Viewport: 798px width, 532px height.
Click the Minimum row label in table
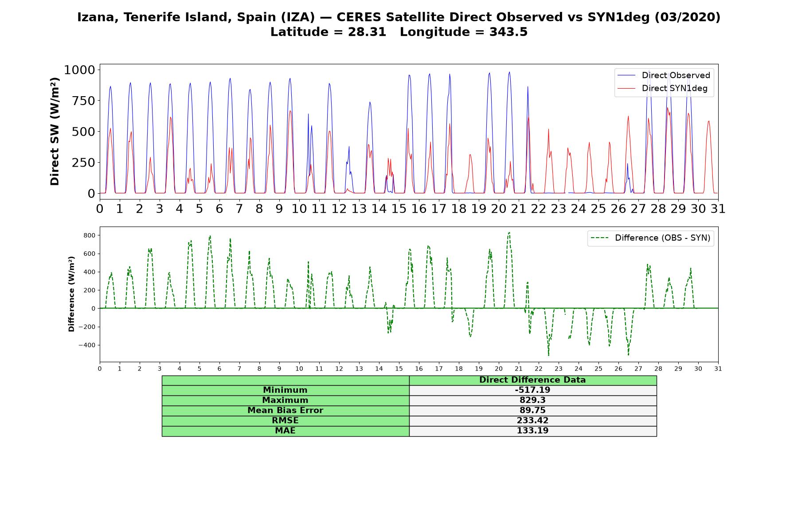285,390
